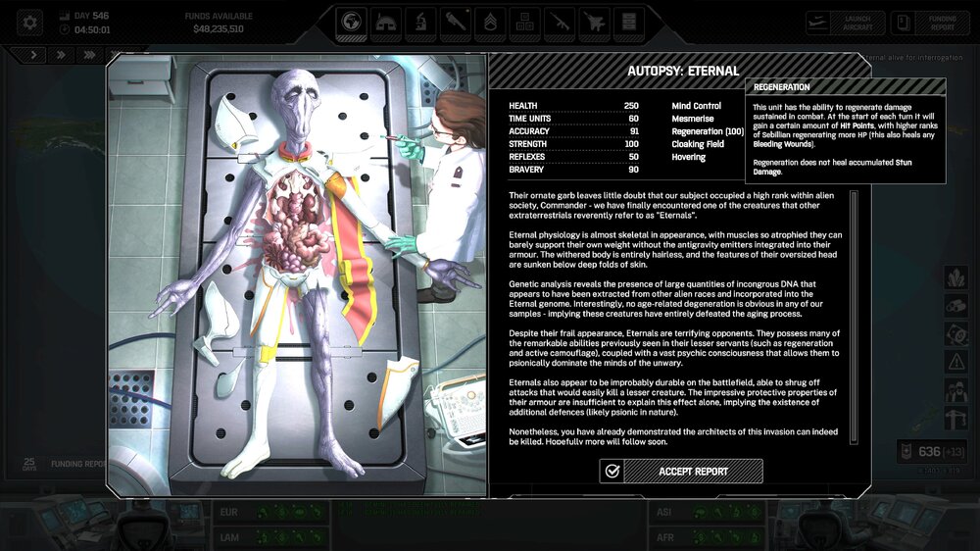The image size is (980, 551).
Task: Open the settings gear menu
Action: click(29, 23)
